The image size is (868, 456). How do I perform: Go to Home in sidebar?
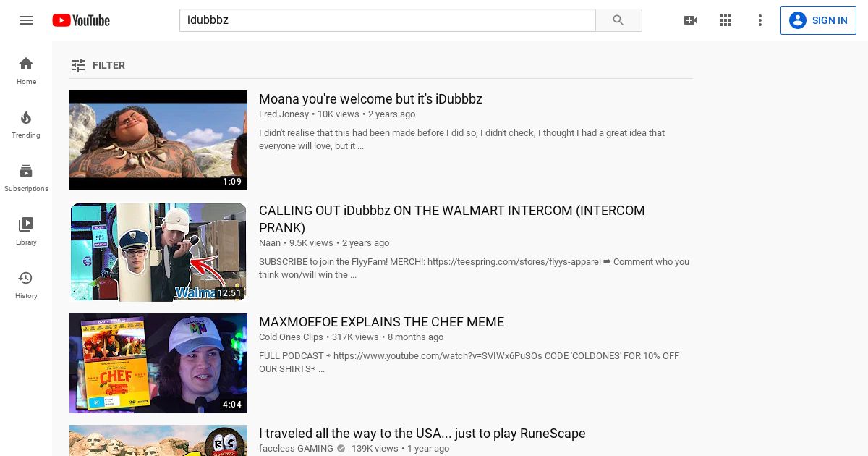coord(26,70)
